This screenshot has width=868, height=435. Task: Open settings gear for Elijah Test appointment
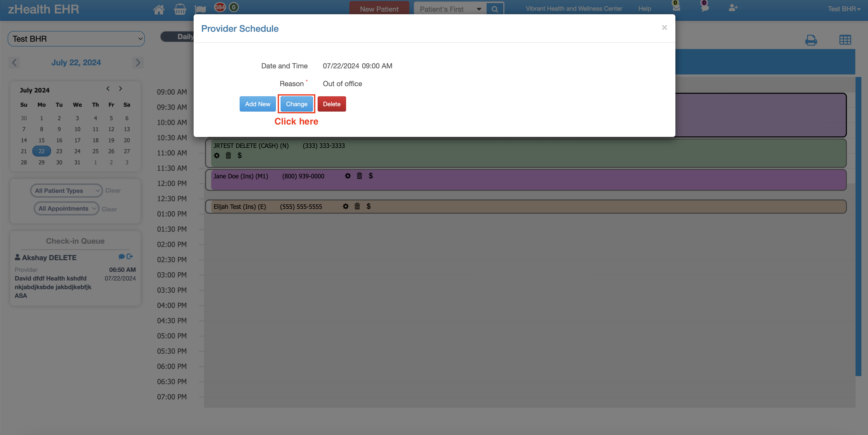pos(346,206)
